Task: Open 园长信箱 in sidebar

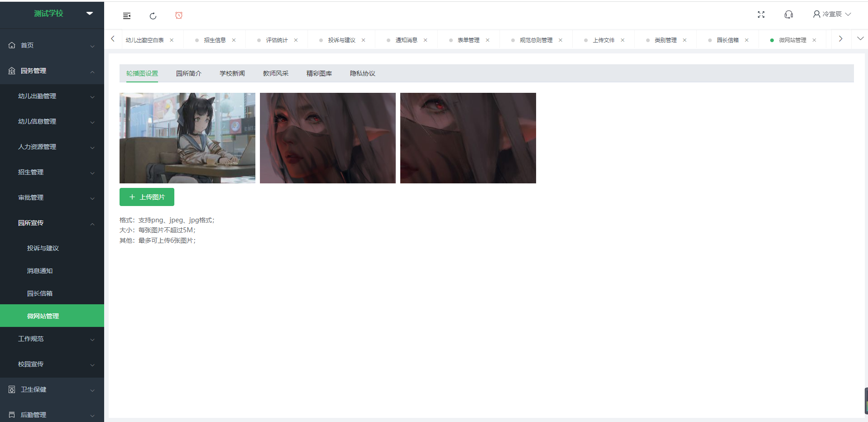Action: 52,293
